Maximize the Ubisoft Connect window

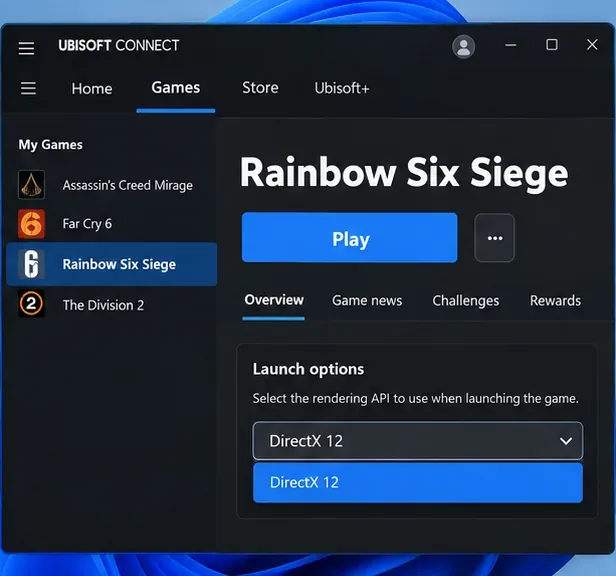pyautogui.click(x=552, y=45)
